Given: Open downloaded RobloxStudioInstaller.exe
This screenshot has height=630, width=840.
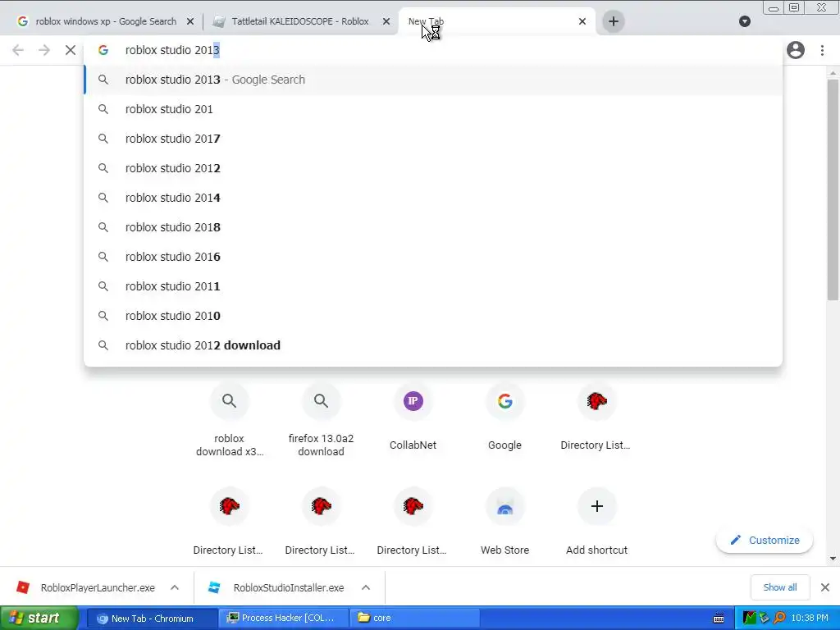Looking at the screenshot, I should (277, 587).
